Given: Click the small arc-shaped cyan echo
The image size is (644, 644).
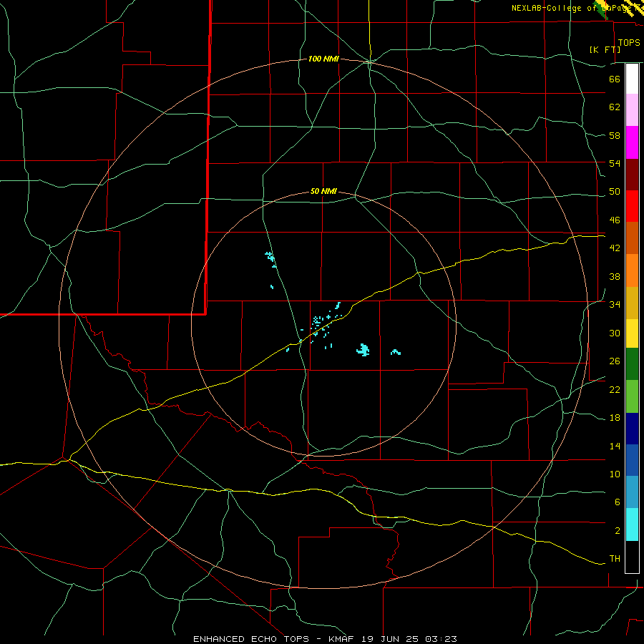Looking at the screenshot, I should [x=396, y=352].
